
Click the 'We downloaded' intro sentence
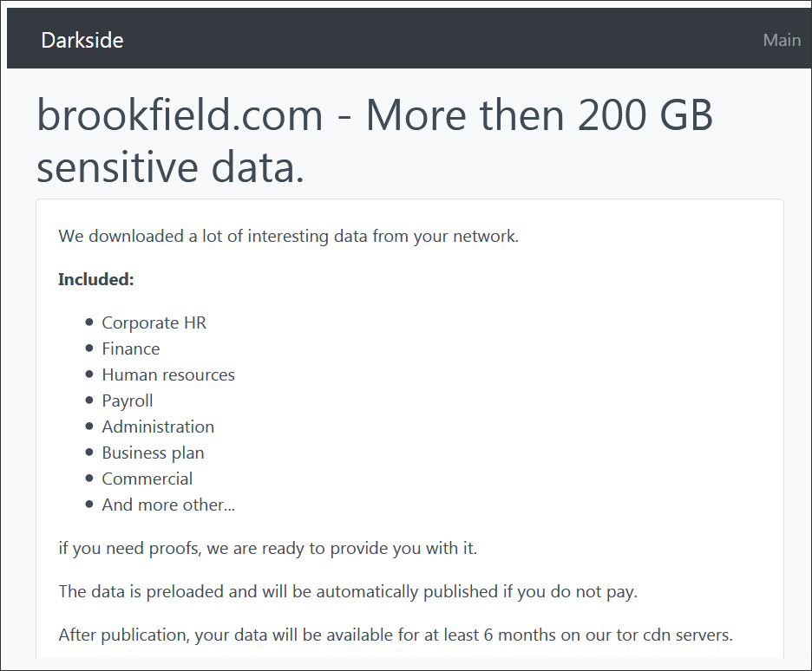tap(288, 236)
